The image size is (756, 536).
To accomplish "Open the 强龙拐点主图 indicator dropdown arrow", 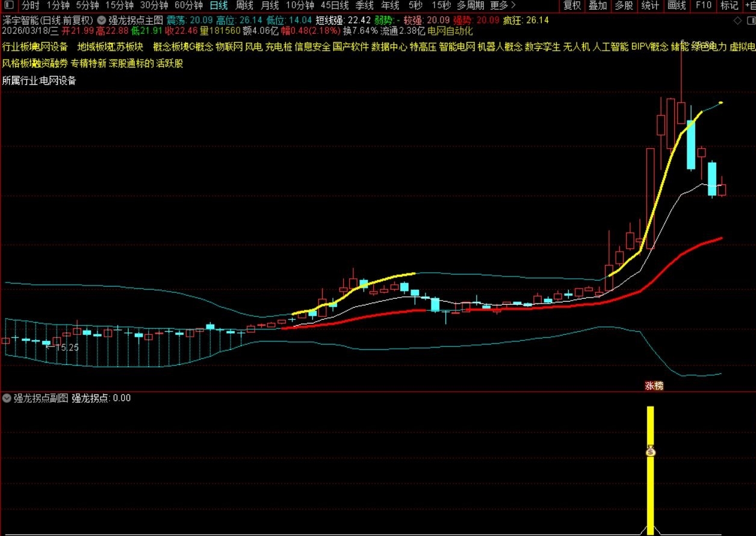I will click(101, 19).
